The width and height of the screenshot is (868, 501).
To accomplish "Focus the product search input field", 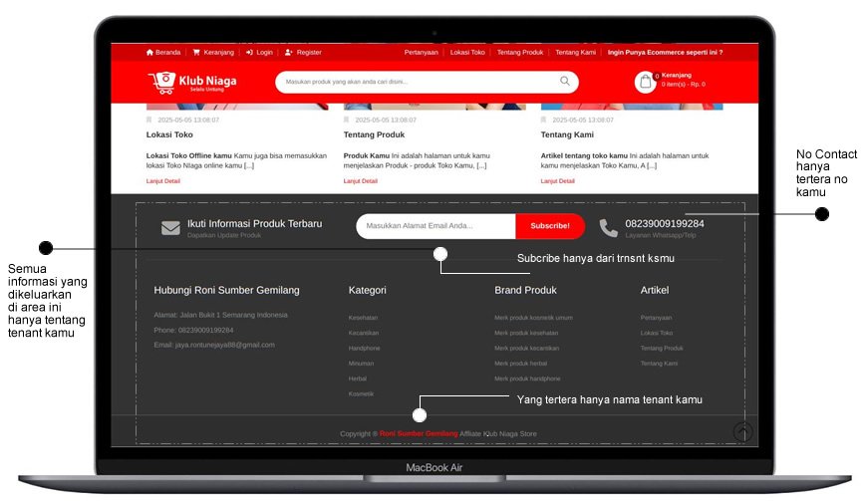I will (417, 82).
